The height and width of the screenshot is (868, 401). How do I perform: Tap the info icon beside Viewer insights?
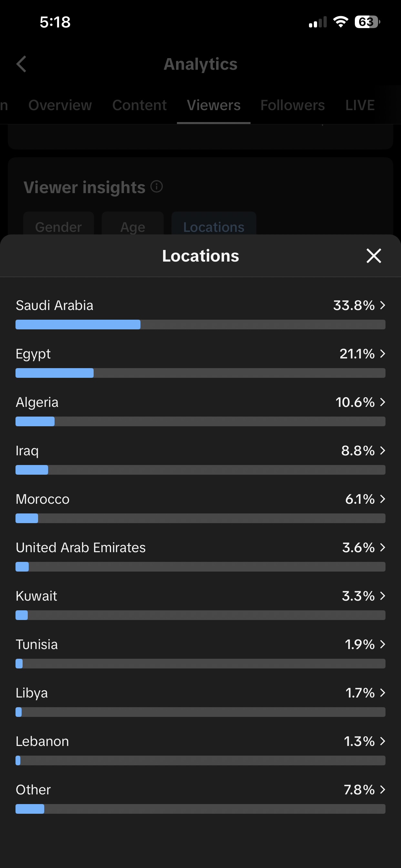coord(156,186)
